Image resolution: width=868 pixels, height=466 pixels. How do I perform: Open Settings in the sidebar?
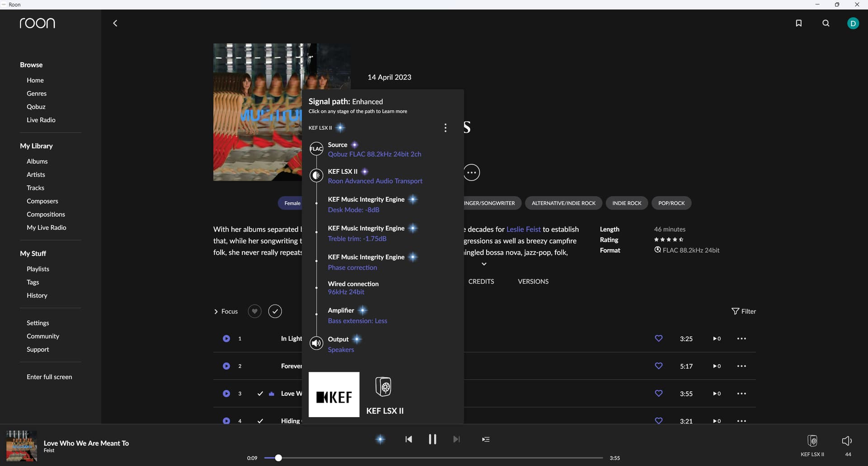pos(38,323)
